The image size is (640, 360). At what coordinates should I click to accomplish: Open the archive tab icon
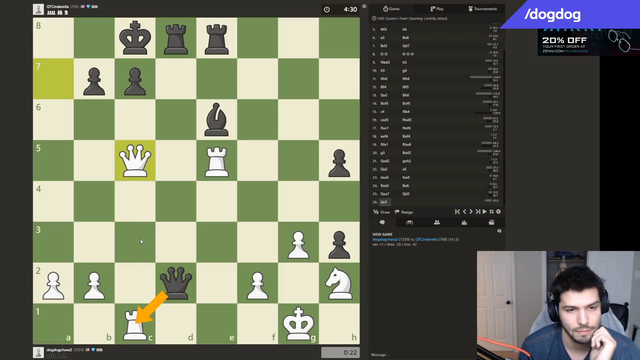pyautogui.click(x=491, y=222)
